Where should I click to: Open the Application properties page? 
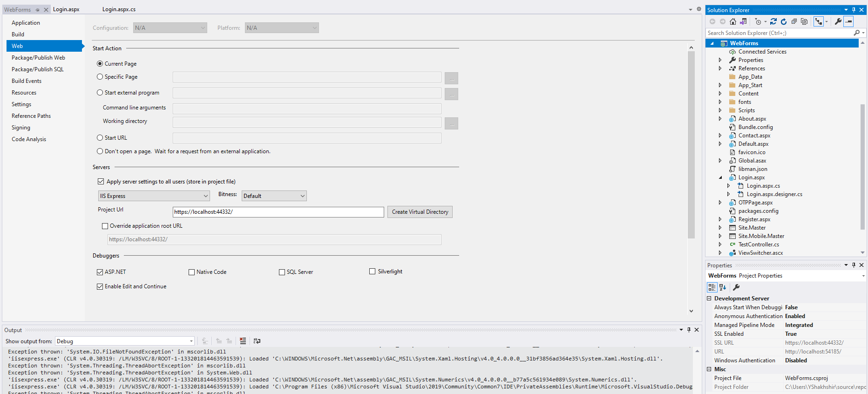tap(26, 23)
